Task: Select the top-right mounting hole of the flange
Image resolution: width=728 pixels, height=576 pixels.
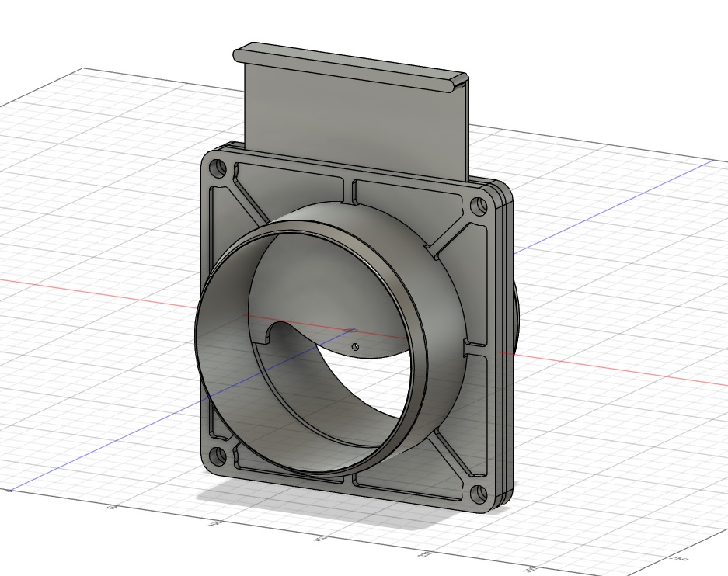Action: [x=479, y=206]
